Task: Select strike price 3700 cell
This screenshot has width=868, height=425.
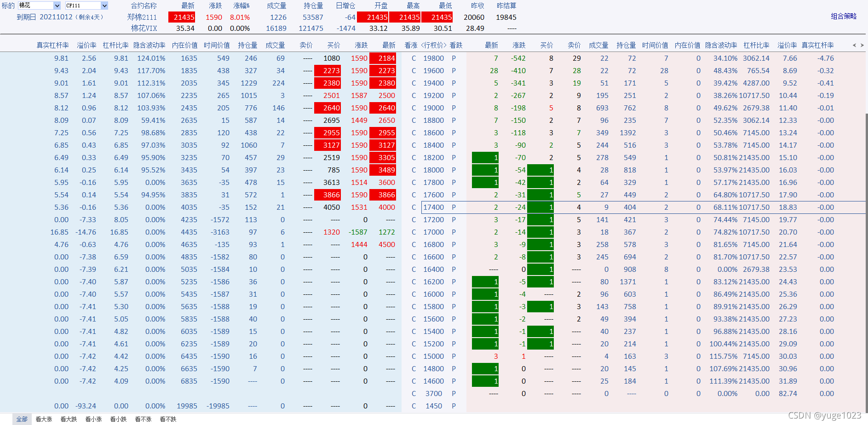Action: [x=434, y=393]
